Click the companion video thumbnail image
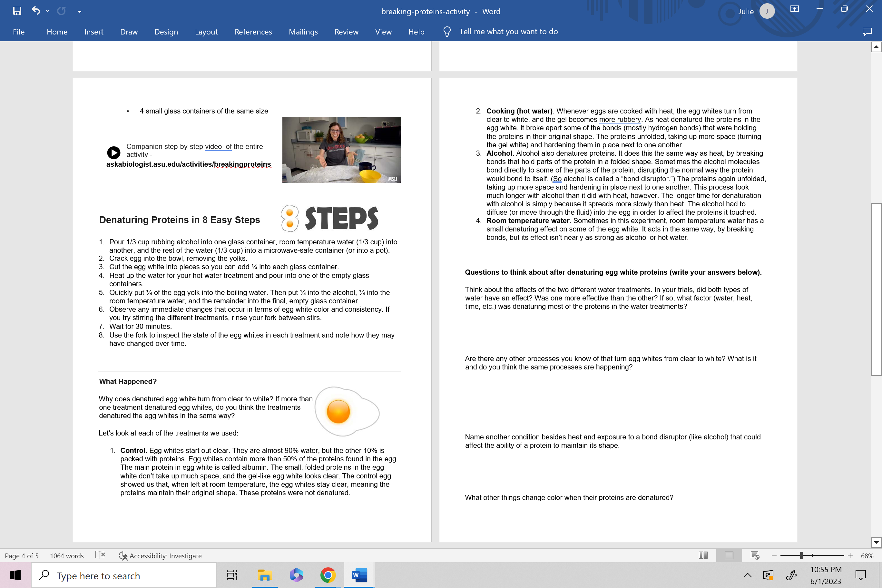The image size is (882, 588). pyautogui.click(x=341, y=150)
